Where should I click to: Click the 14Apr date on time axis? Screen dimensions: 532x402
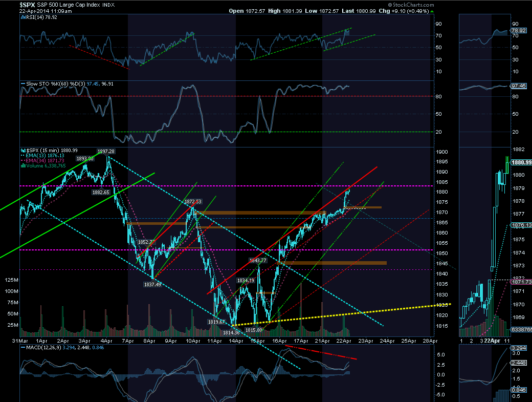(x=236, y=341)
